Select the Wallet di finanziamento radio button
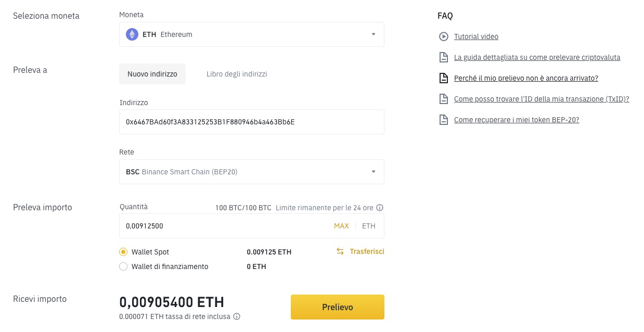Image resolution: width=644 pixels, height=332 pixels. [x=123, y=266]
